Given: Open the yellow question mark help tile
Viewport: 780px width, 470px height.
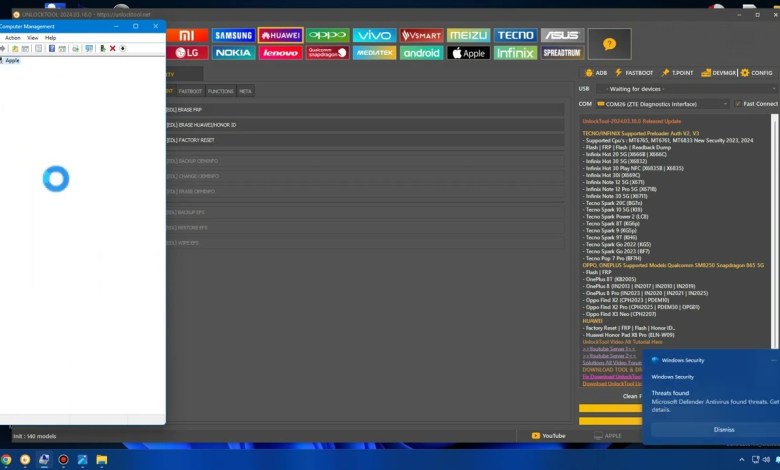Looking at the screenshot, I should pos(609,44).
